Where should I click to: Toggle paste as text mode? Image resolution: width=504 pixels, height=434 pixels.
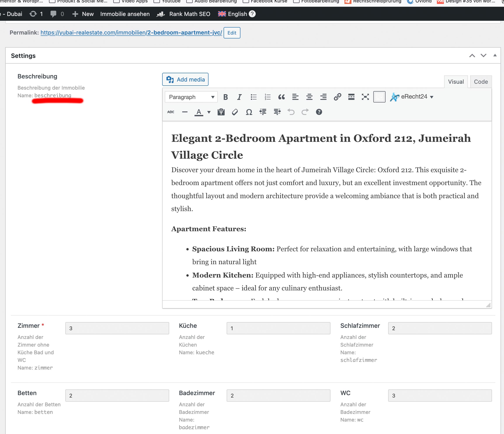[221, 112]
